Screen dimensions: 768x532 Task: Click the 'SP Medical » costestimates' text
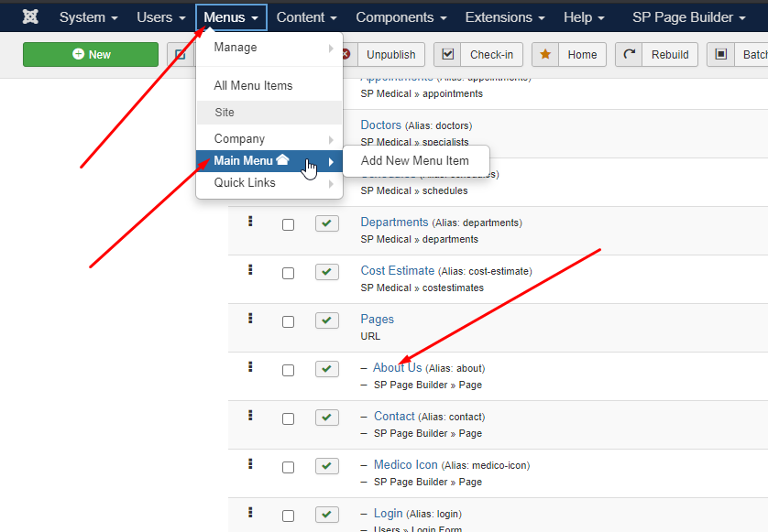click(x=422, y=288)
